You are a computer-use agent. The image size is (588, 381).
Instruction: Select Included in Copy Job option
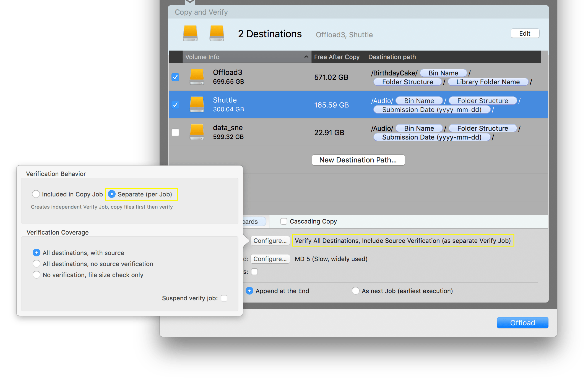point(36,194)
